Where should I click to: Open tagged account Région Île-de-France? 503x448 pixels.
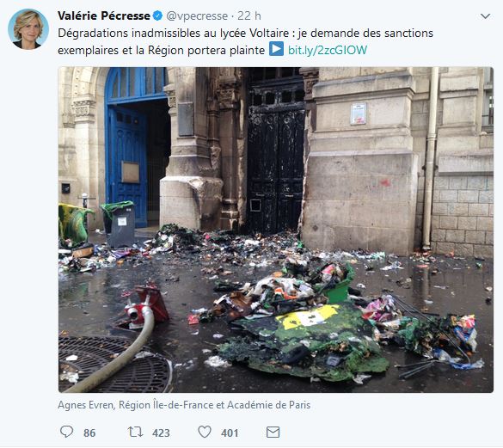coord(166,405)
